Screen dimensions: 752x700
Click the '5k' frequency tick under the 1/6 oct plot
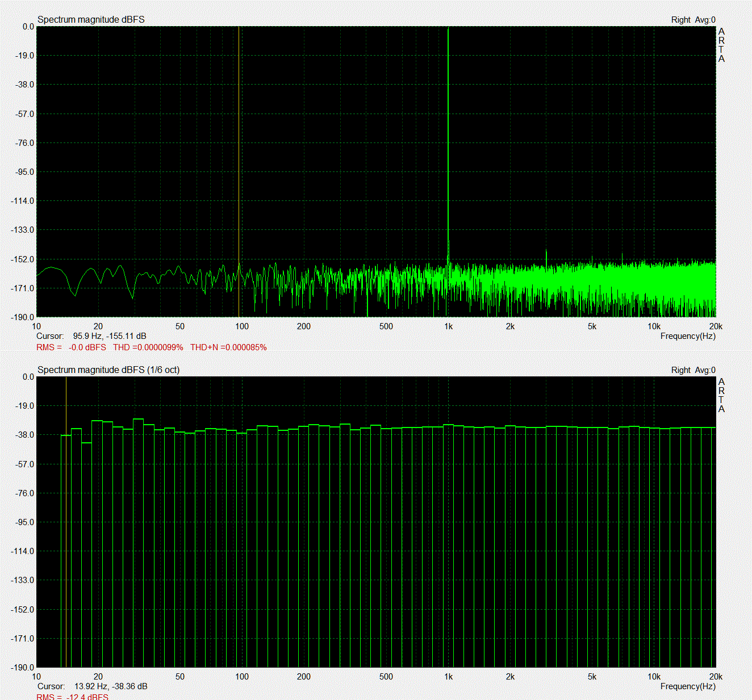coord(592,677)
